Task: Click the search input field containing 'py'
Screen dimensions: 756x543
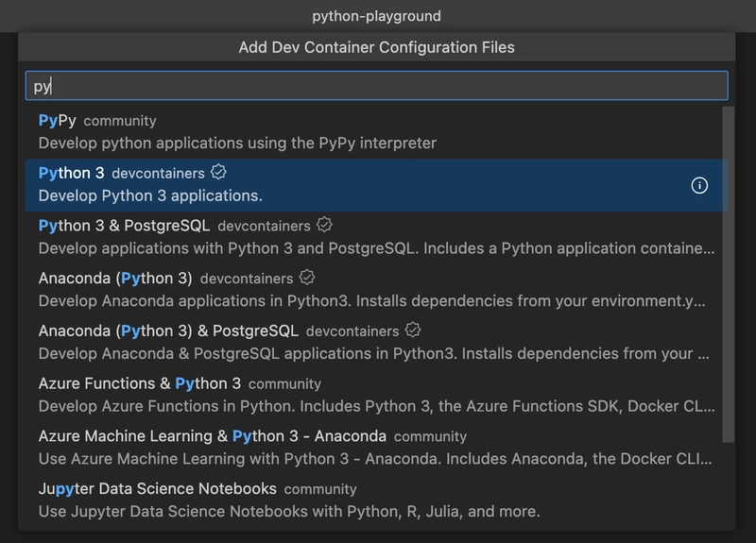Action: click(376, 86)
